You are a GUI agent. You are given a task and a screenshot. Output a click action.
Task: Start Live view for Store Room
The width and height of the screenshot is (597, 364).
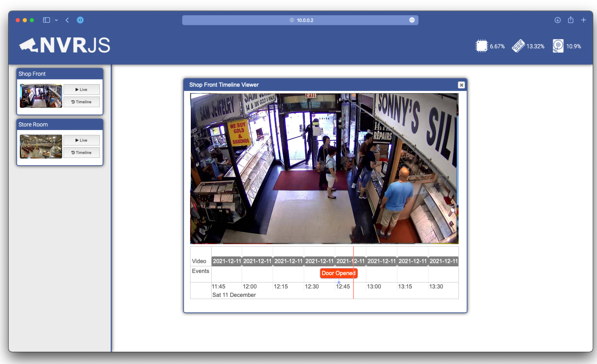point(82,140)
